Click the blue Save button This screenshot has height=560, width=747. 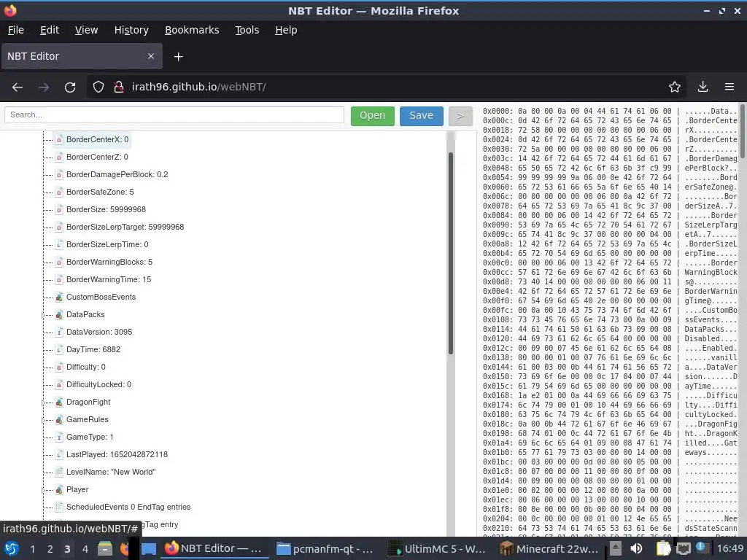(421, 116)
